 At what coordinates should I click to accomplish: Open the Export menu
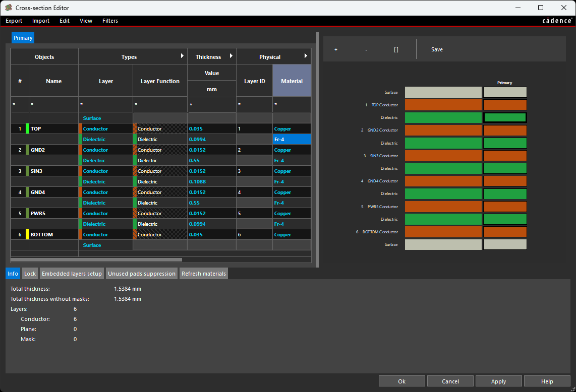click(x=14, y=21)
